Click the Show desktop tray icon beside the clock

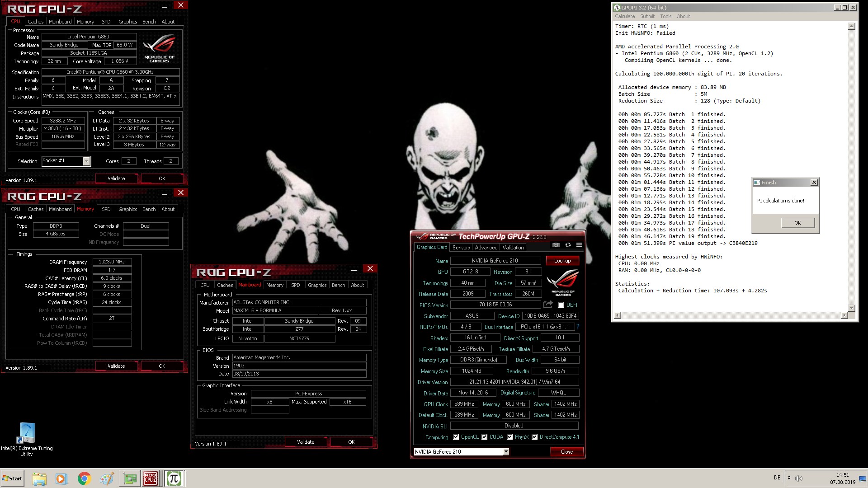pos(863,479)
